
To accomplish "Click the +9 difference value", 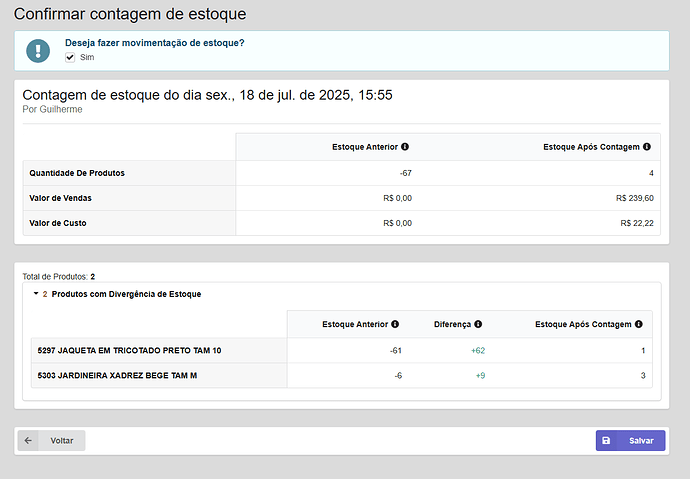I will (x=479, y=376).
